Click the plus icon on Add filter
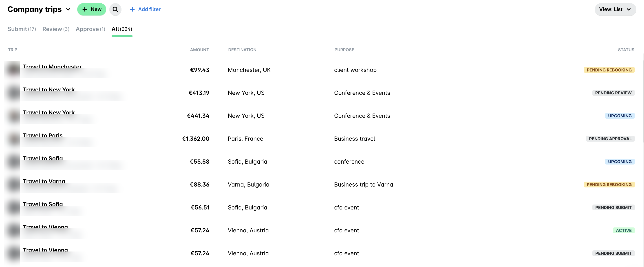This screenshot has height=267, width=644. (132, 9)
